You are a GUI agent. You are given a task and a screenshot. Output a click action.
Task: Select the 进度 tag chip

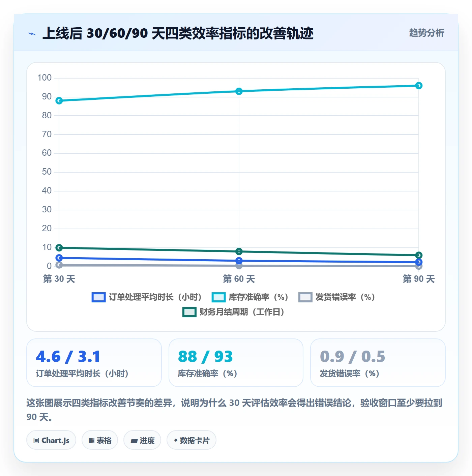(142, 440)
